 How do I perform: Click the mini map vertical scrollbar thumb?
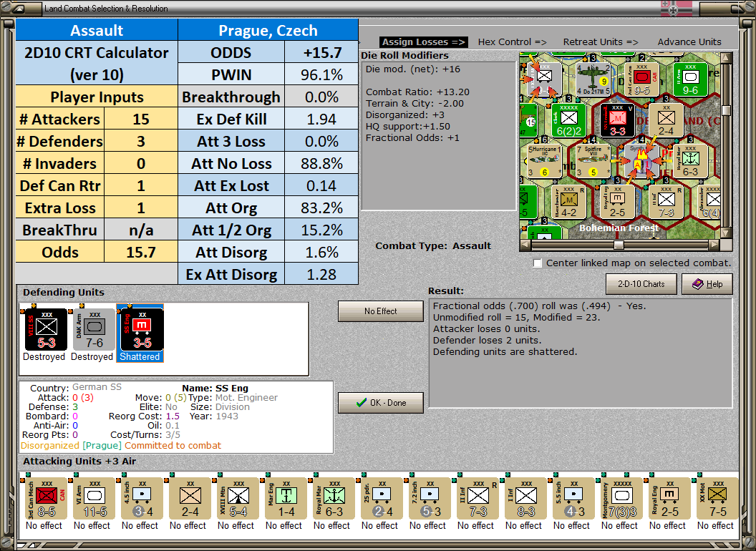pos(726,110)
